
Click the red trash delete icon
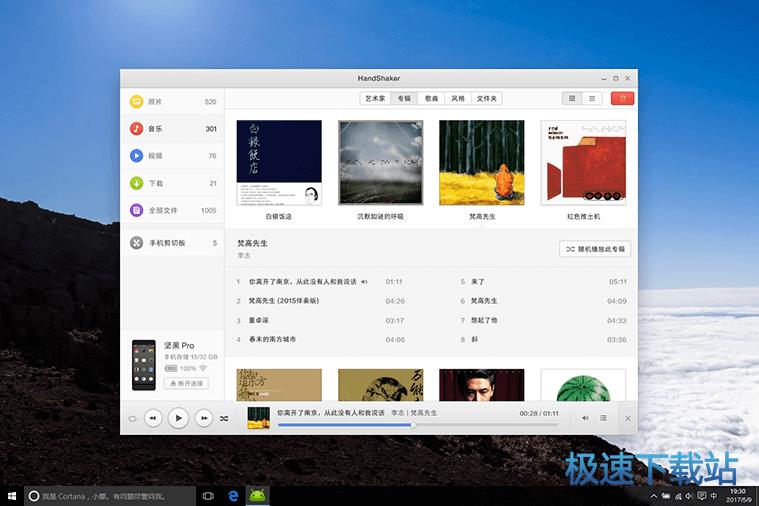coord(622,98)
